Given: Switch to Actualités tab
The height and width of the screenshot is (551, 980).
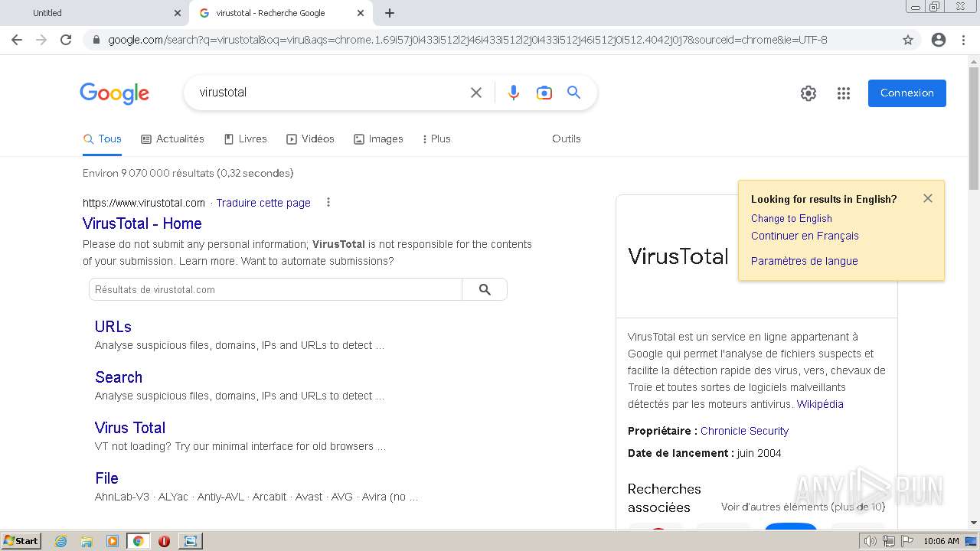Looking at the screenshot, I should pyautogui.click(x=173, y=139).
